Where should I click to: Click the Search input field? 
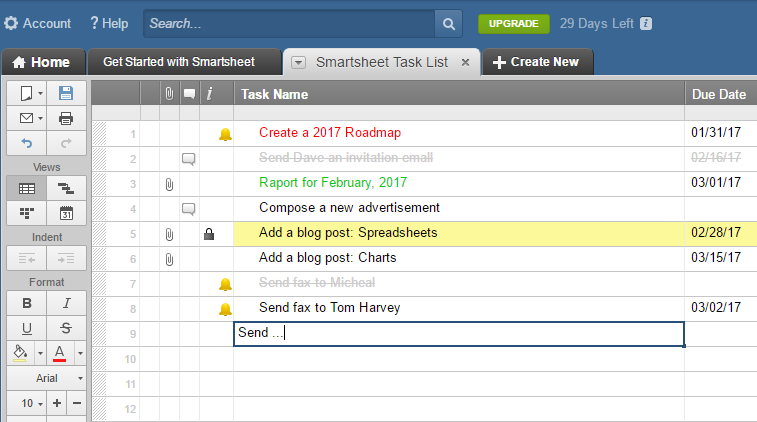[x=289, y=24]
